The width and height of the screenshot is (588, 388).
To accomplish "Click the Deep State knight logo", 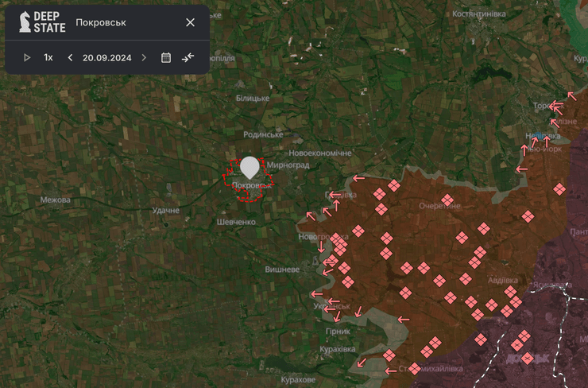I will point(27,22).
